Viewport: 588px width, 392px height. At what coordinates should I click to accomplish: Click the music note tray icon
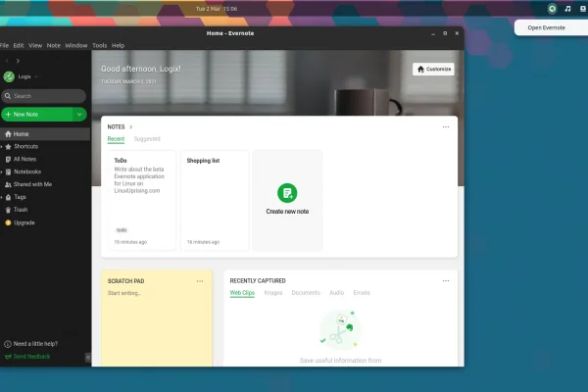click(567, 9)
